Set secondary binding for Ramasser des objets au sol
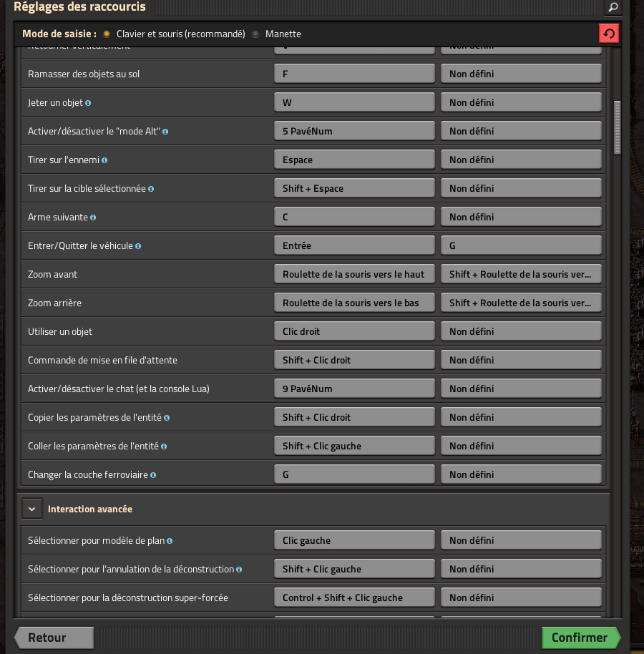Image resolution: width=644 pixels, height=654 pixels. 521,74
